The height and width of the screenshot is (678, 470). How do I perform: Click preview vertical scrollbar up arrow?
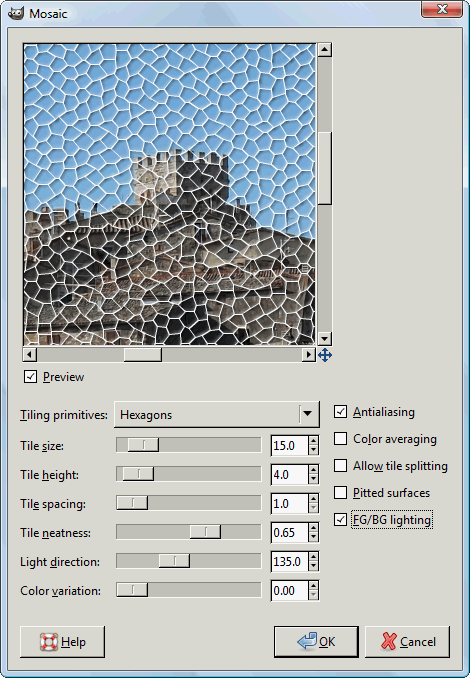coord(324,50)
